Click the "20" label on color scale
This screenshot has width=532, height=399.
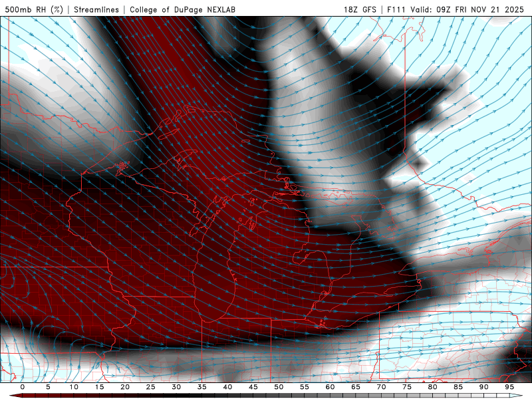125,387
